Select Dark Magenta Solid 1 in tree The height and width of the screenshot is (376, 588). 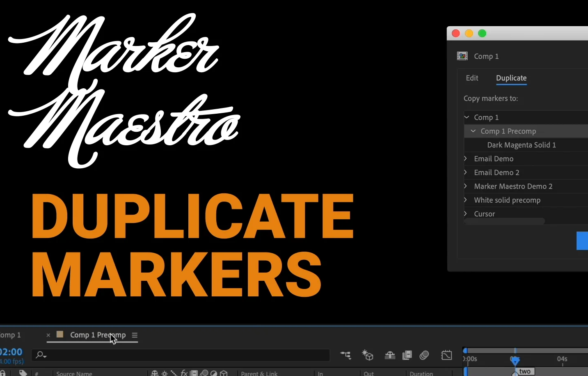click(522, 145)
